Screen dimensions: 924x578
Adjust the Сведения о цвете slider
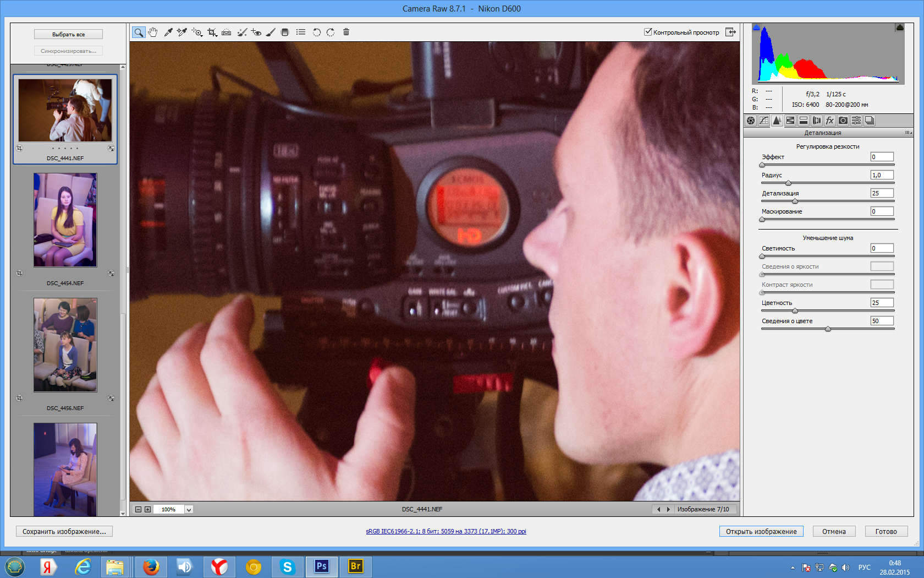(828, 329)
